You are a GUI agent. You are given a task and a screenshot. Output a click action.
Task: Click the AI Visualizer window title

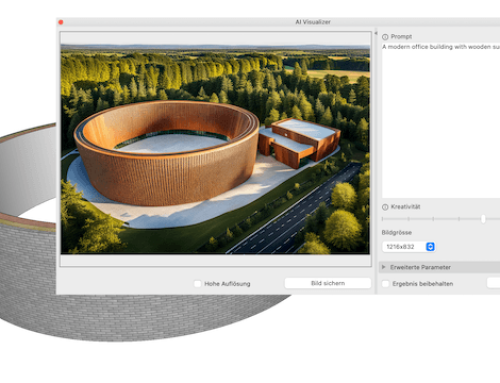313,22
